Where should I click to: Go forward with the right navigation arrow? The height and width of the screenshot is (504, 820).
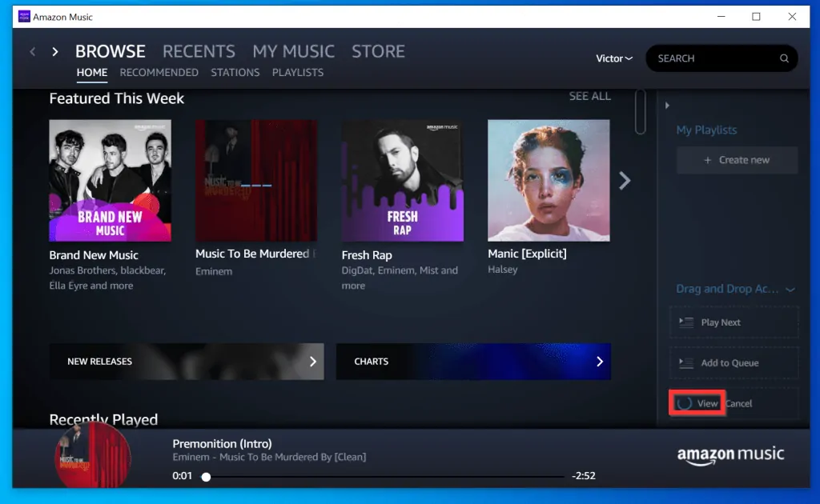click(55, 52)
